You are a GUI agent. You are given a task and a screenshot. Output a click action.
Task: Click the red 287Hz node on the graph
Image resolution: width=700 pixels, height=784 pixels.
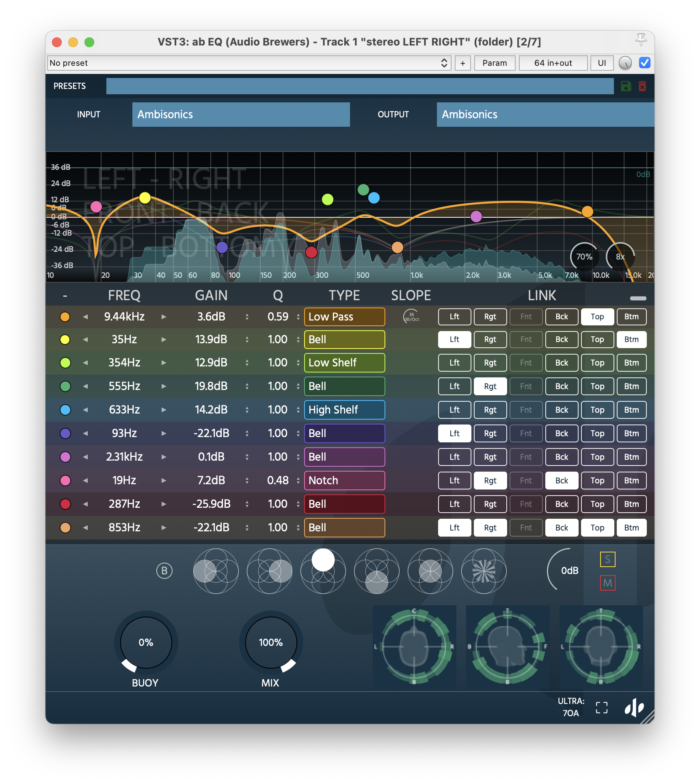click(x=311, y=252)
